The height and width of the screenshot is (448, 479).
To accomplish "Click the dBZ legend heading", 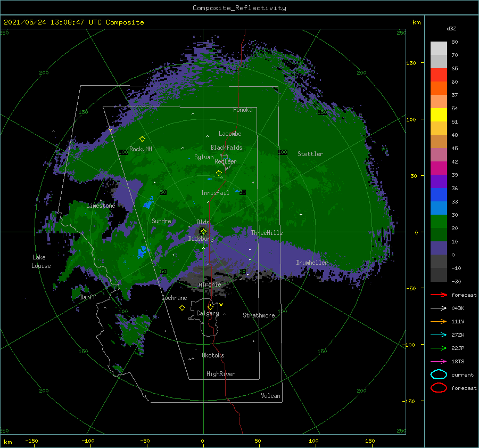I will [451, 28].
